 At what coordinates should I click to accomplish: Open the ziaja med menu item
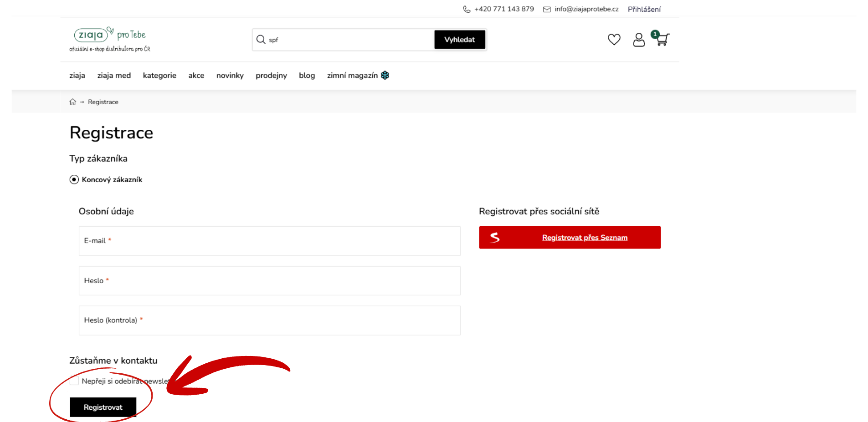pyautogui.click(x=114, y=76)
